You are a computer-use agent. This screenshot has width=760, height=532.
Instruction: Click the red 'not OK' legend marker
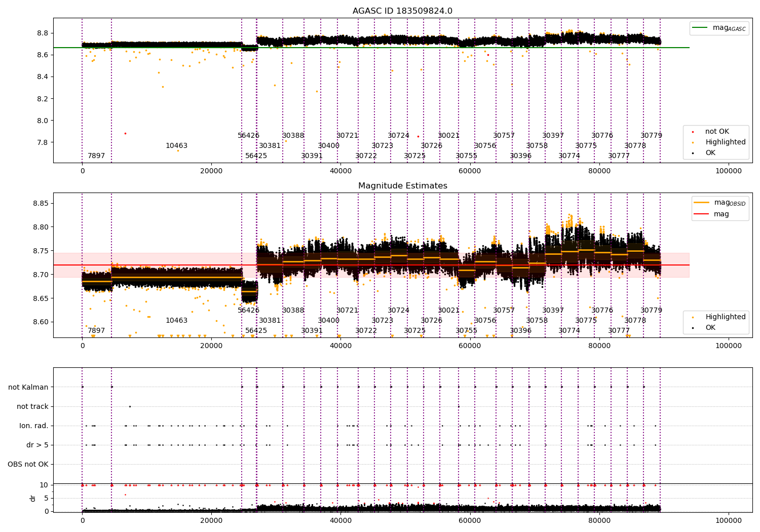point(694,132)
